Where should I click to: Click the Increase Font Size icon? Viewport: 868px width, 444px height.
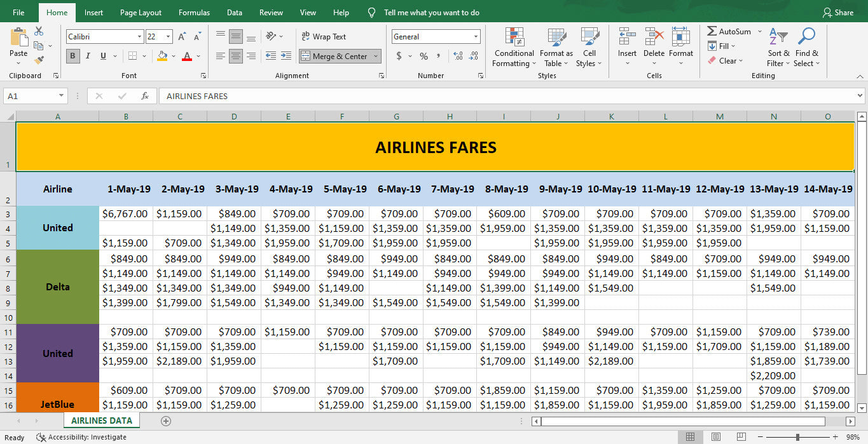(182, 37)
